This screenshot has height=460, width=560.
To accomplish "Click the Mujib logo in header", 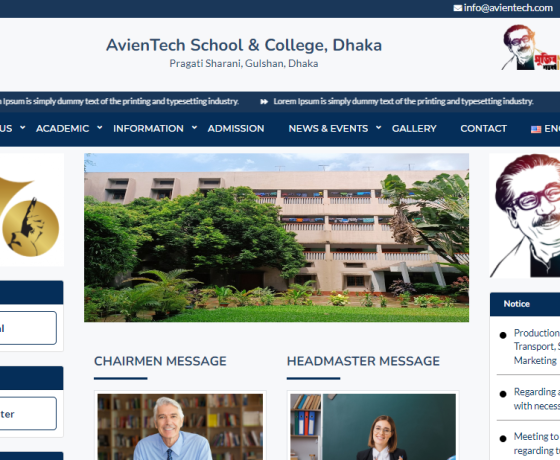I will coord(530,47).
